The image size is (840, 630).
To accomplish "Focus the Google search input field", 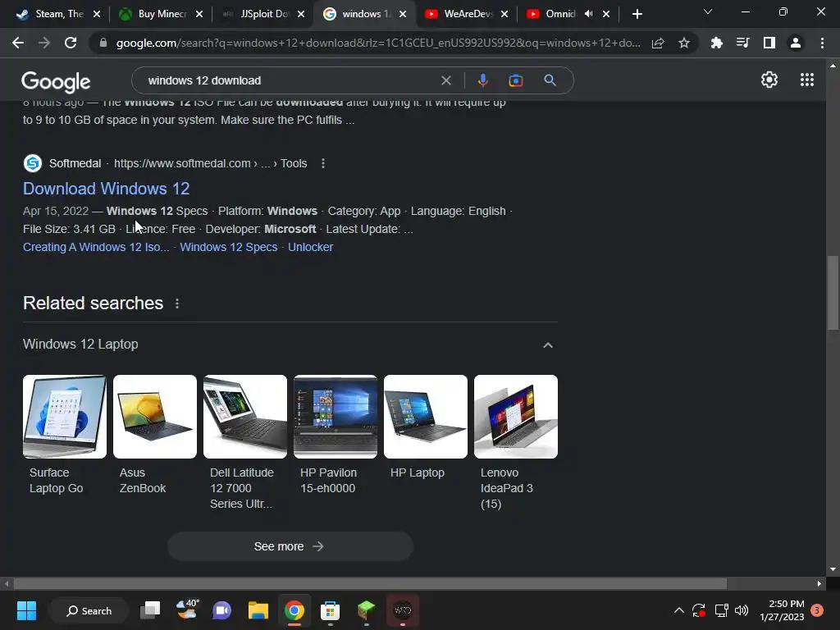I will click(x=290, y=80).
